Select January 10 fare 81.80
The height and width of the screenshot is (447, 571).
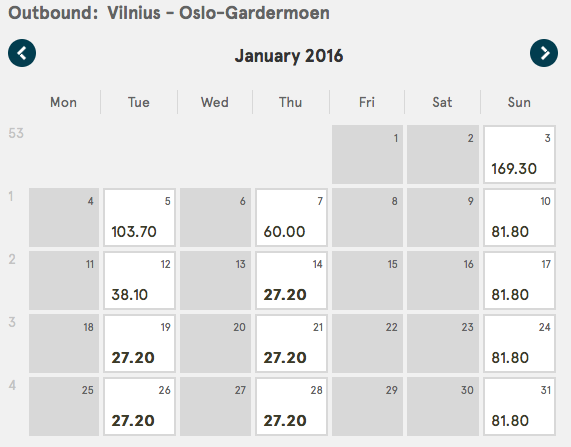pyautogui.click(x=519, y=217)
